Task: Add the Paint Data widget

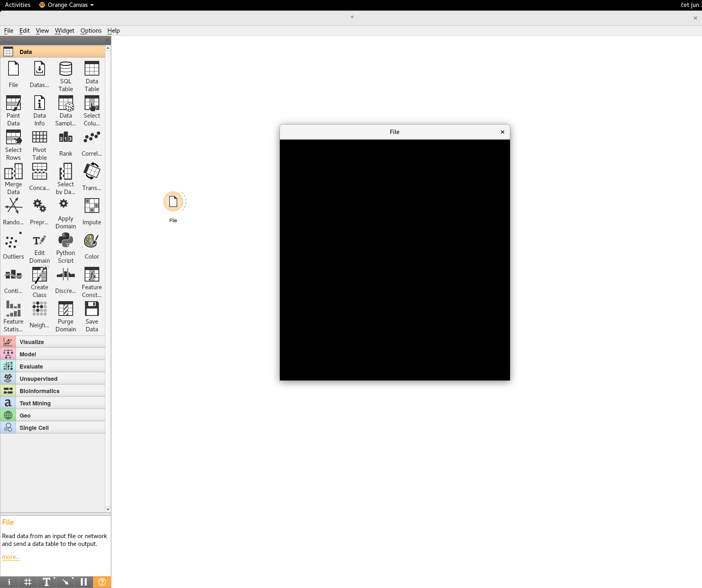Action: coord(13,111)
